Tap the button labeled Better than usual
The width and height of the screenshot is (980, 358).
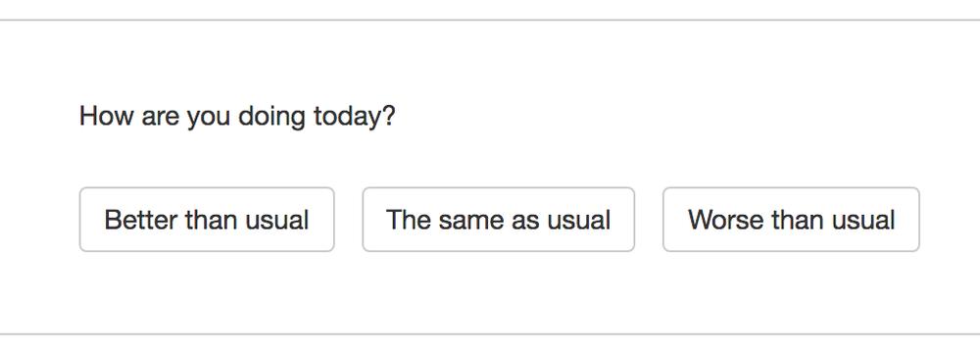click(x=207, y=220)
